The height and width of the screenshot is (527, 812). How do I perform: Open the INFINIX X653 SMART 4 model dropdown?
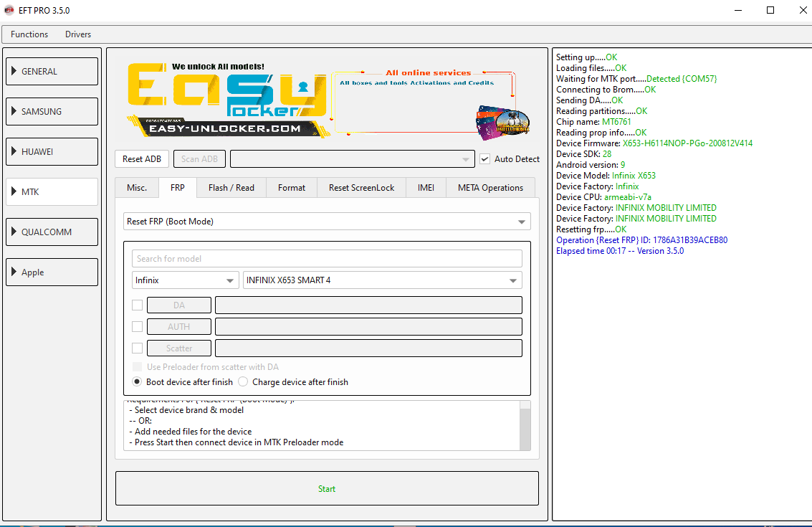[x=382, y=280]
